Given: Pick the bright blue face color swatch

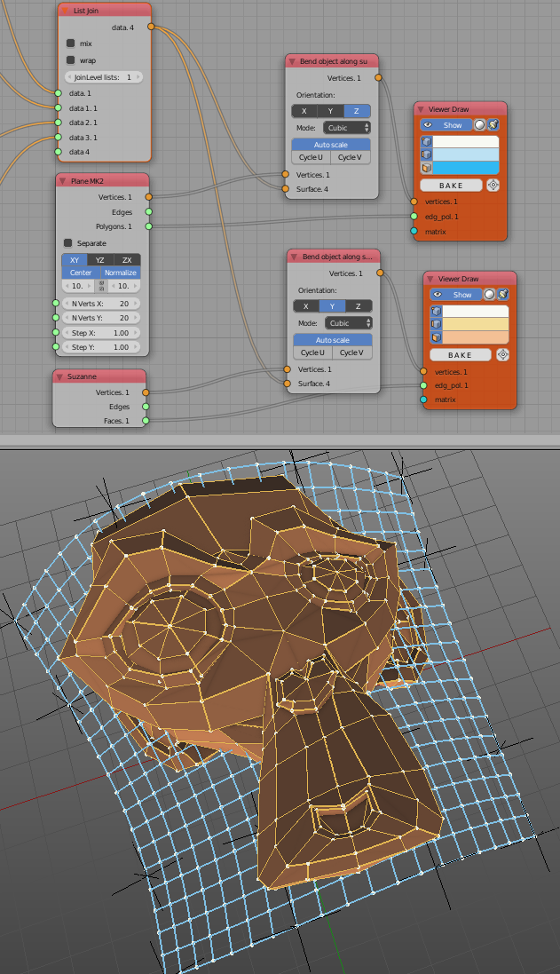Looking at the screenshot, I should tap(466, 168).
